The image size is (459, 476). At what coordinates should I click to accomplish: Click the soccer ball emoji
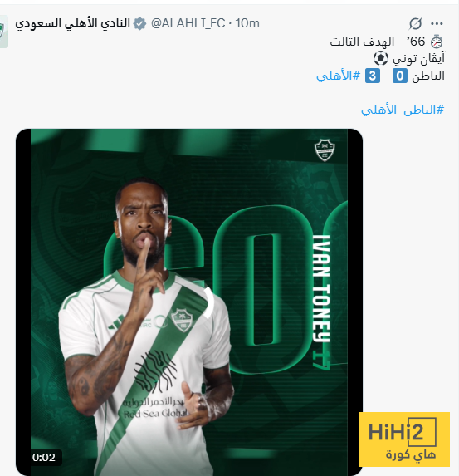[x=381, y=58]
